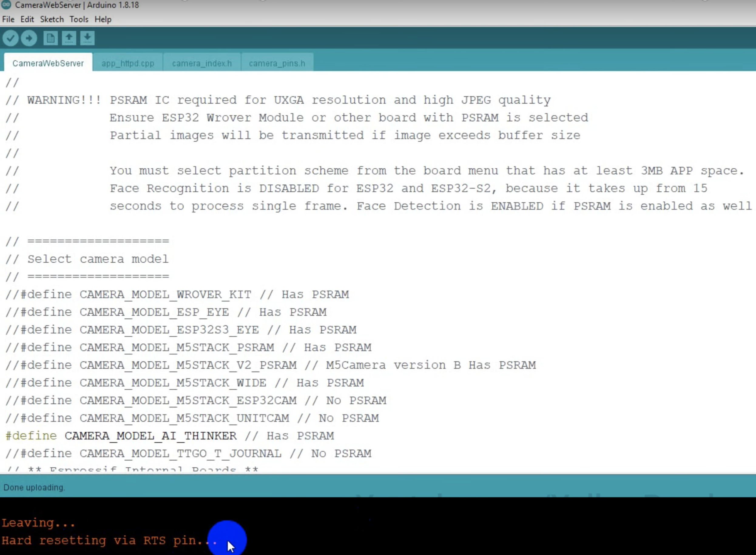The height and width of the screenshot is (555, 756).
Task: Click the Verify checkmark icon
Action: click(x=10, y=38)
